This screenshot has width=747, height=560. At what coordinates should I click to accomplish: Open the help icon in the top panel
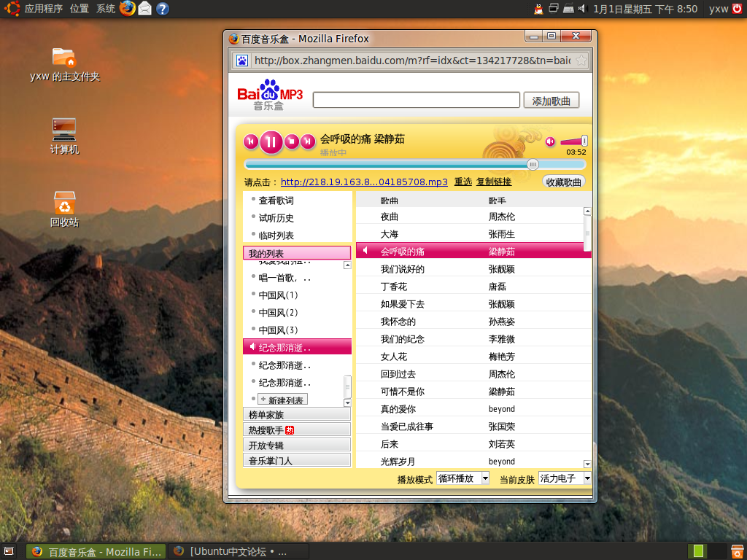163,9
